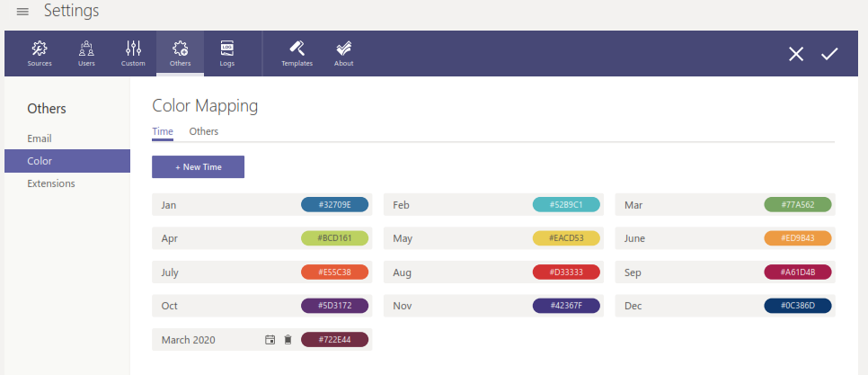The image size is (868, 375).
Task: Pick the Dec color swatch #0C386D
Action: (x=798, y=307)
